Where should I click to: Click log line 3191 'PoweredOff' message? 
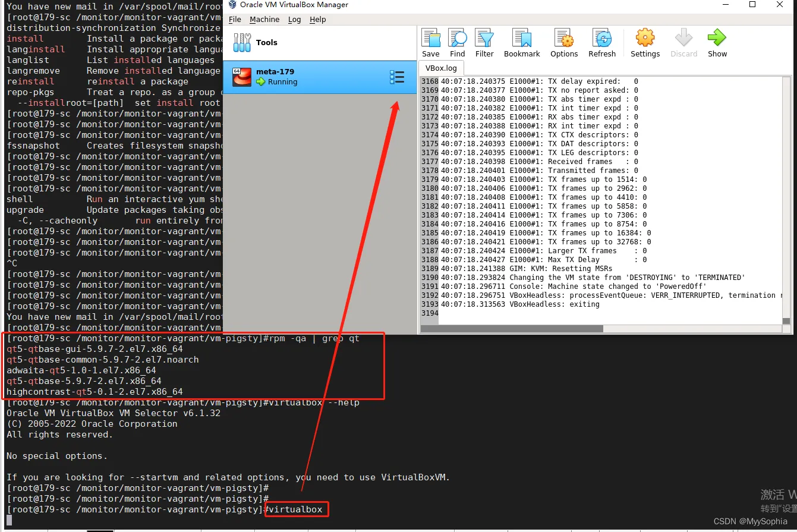pyautogui.click(x=574, y=287)
